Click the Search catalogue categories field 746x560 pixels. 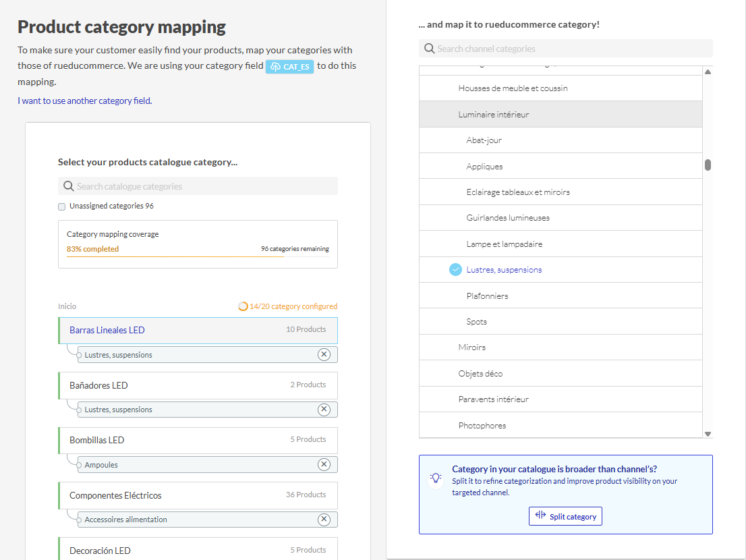pos(202,186)
